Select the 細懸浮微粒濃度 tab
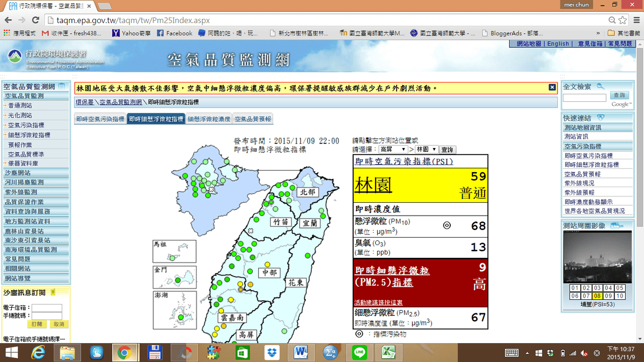The image size is (644, 362). pyautogui.click(x=209, y=119)
